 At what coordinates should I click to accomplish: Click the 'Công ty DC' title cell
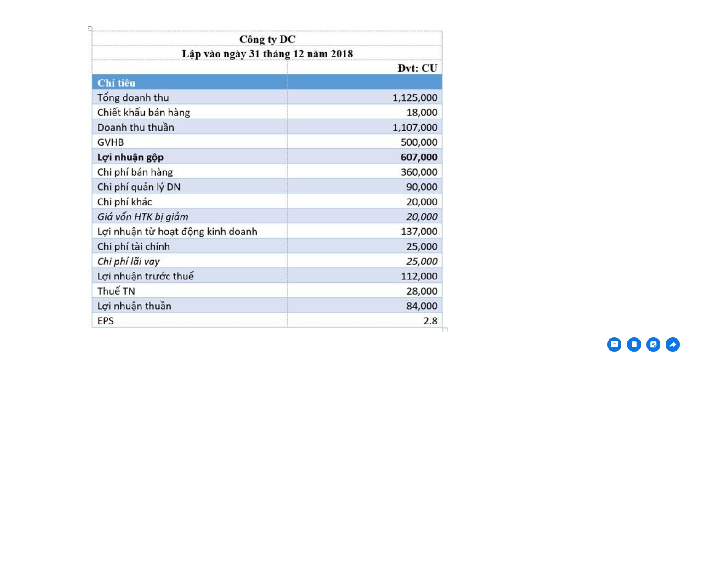tap(267, 39)
